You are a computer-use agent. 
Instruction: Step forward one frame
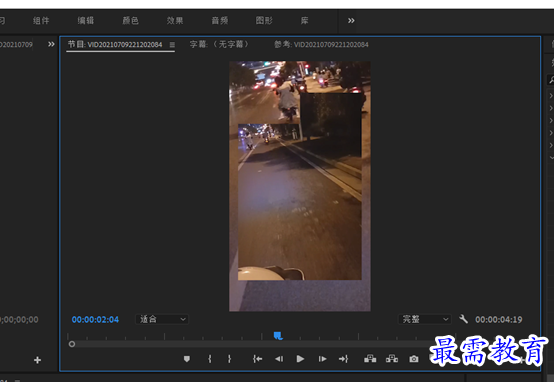322,359
